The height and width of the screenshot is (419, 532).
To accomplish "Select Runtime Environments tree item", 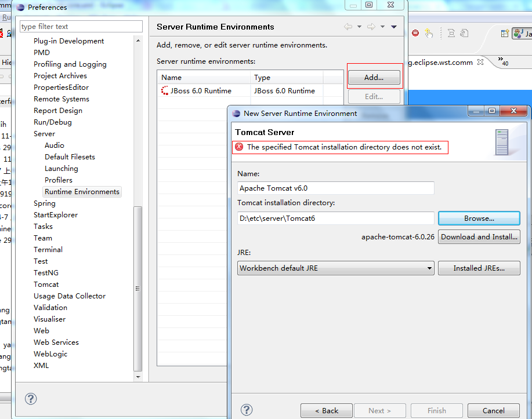I will (82, 191).
